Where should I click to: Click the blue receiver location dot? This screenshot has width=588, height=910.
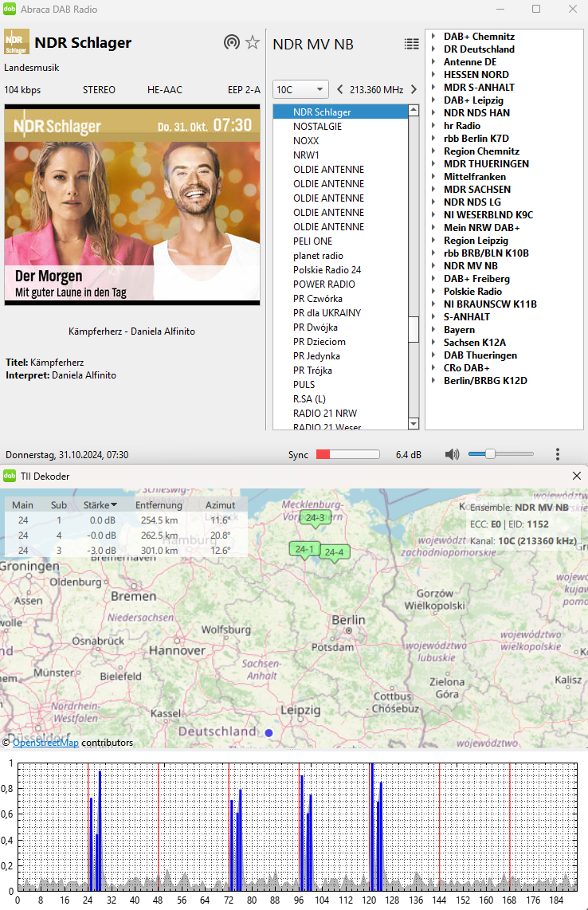pyautogui.click(x=269, y=733)
